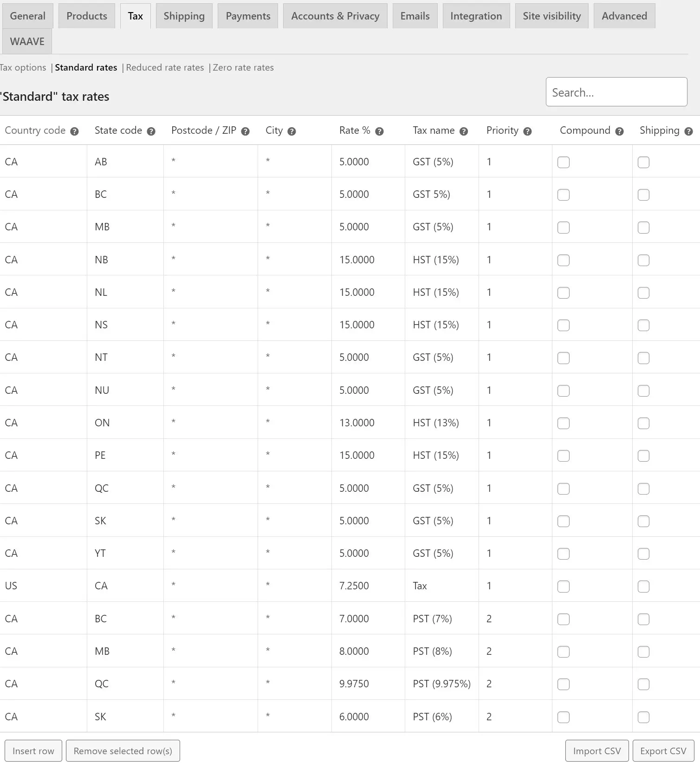This screenshot has width=700, height=763.
Task: Focus the tax rates Search field
Action: pos(616,92)
